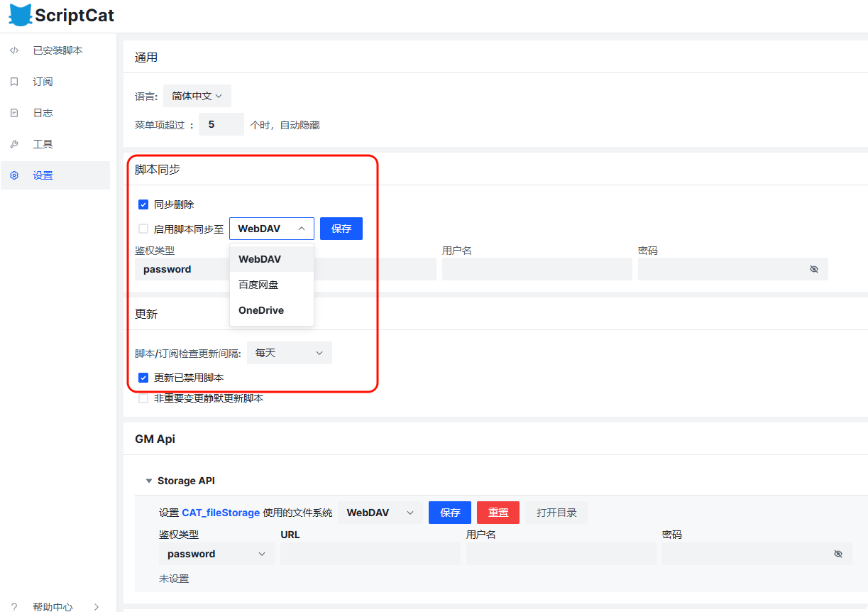Click the ScriptCat cat logo
This screenshot has width=868, height=612.
21,16
